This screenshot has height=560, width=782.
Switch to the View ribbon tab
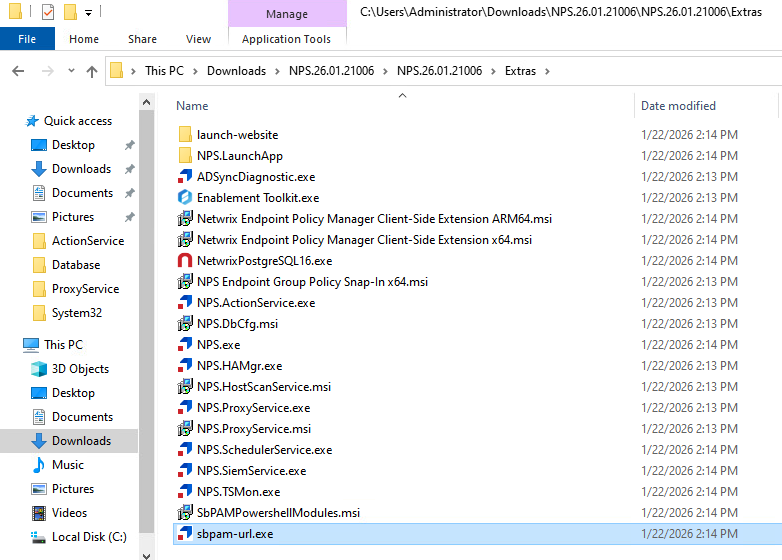click(x=198, y=39)
